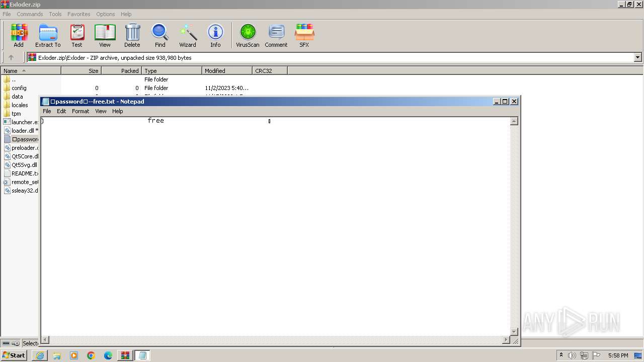The image size is (644, 362).
Task: Open Notepad View menu
Action: point(101,111)
